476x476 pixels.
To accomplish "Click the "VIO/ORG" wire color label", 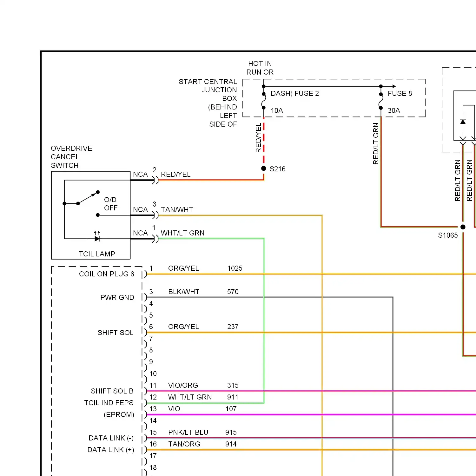I will 183,385.
